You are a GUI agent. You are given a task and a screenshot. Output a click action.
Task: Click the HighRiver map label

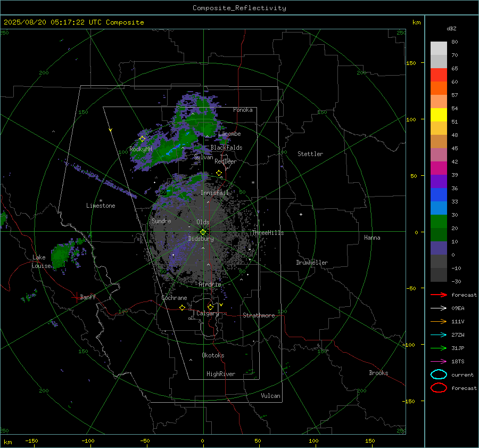click(221, 374)
